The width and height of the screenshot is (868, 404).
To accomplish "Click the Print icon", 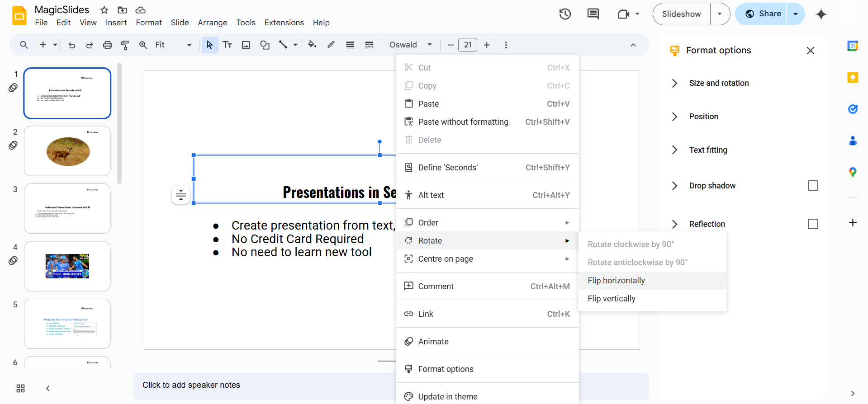I will pyautogui.click(x=107, y=45).
